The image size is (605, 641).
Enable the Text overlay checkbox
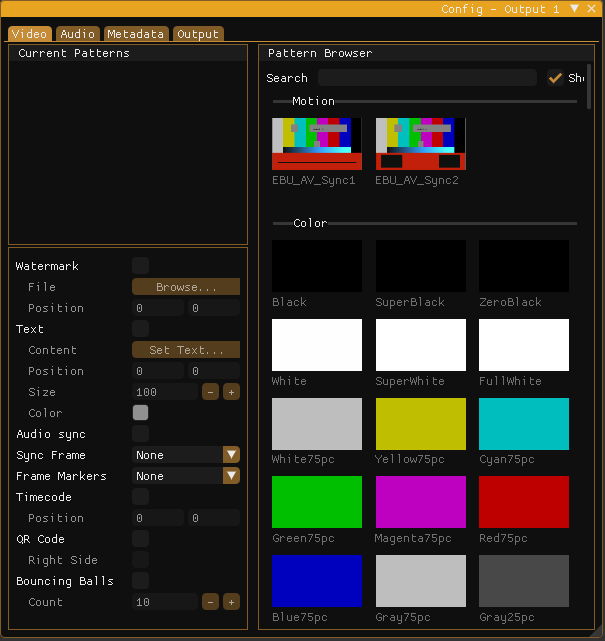click(x=140, y=329)
